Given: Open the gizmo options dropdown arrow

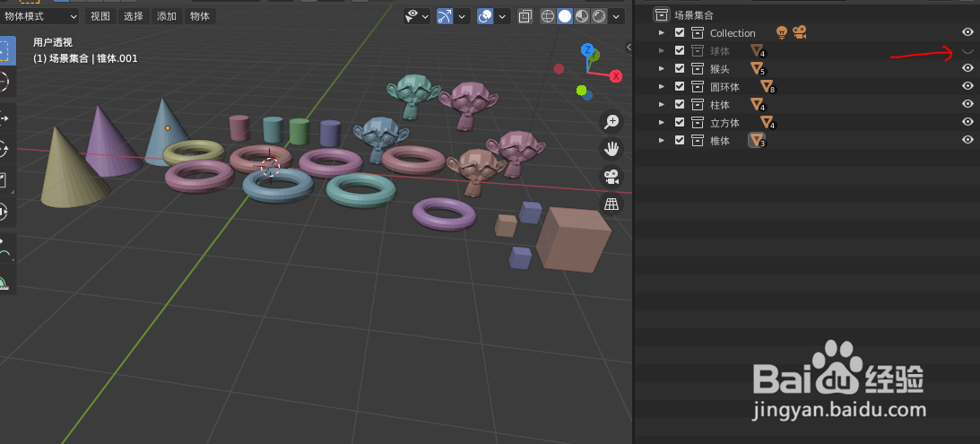Looking at the screenshot, I should (x=462, y=16).
